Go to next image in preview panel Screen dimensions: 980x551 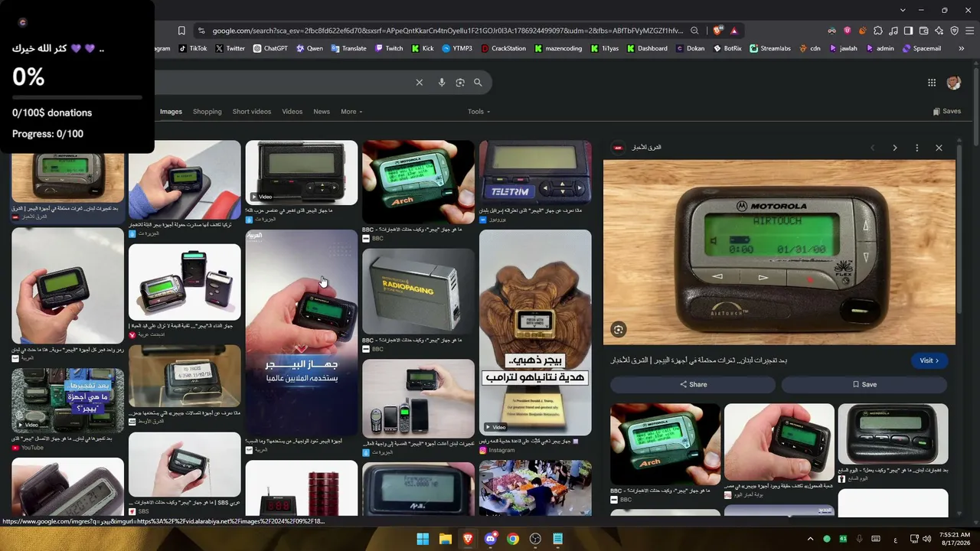(x=894, y=148)
